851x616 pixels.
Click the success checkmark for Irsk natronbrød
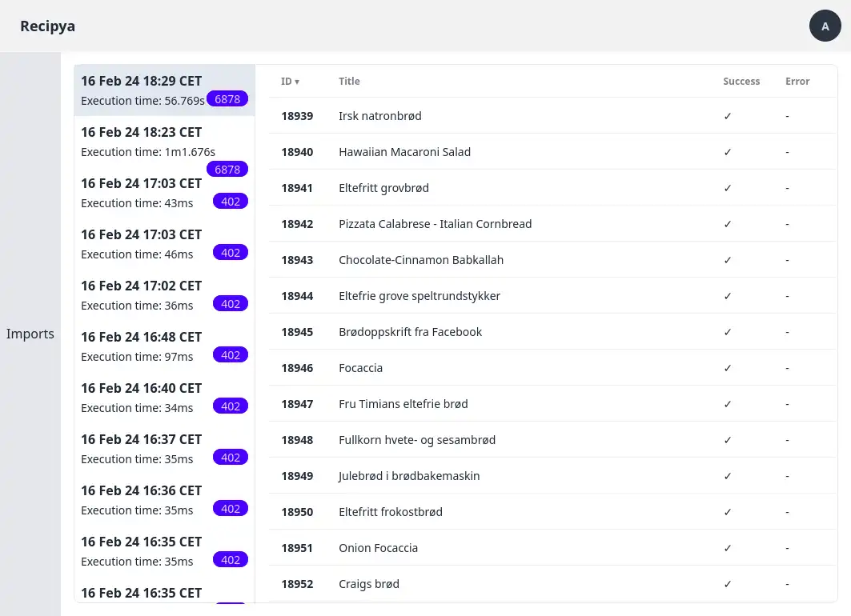click(x=728, y=116)
